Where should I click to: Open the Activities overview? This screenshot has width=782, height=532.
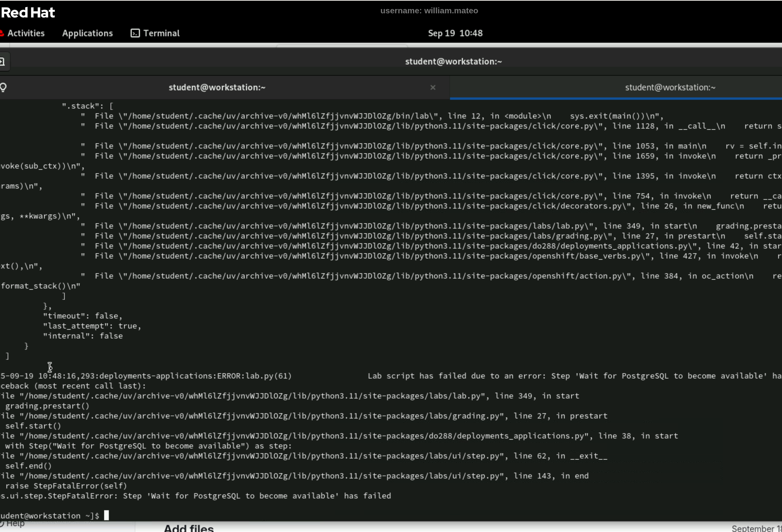[26, 33]
